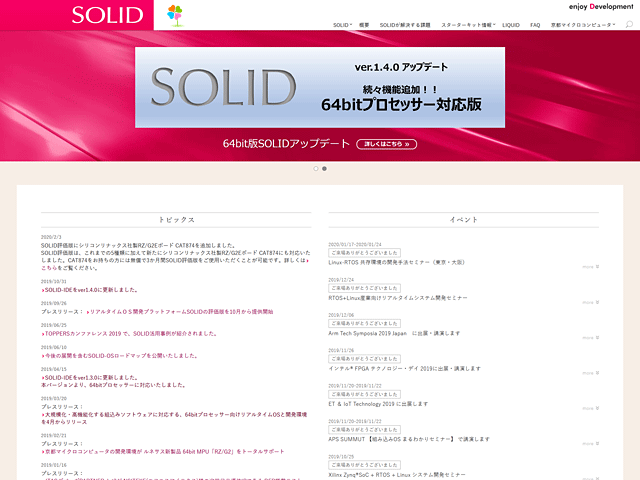Select the second slider dot

coord(324,169)
